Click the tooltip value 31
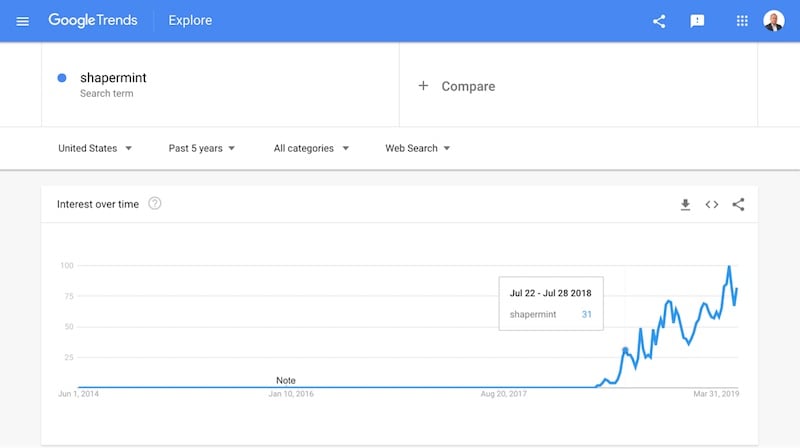This screenshot has width=800, height=448. point(587,314)
